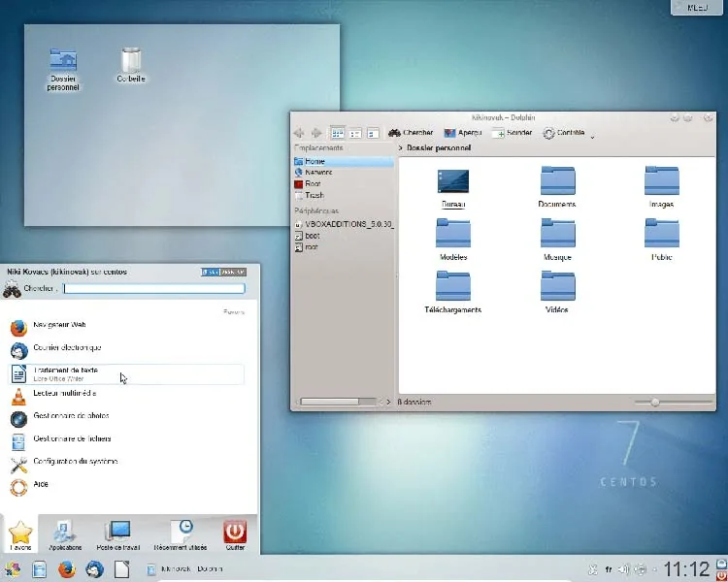Select Trash in Dolphin places panel
The image size is (728, 582).
344,195
